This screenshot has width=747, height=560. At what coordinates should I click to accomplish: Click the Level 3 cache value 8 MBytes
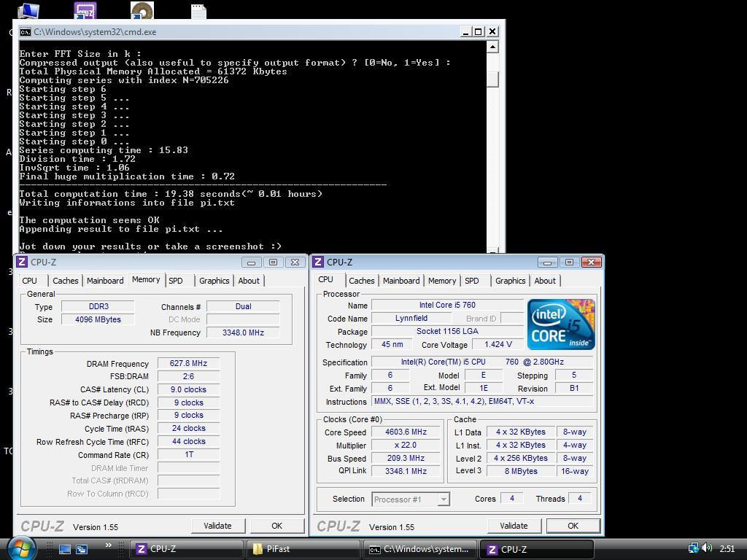521,471
